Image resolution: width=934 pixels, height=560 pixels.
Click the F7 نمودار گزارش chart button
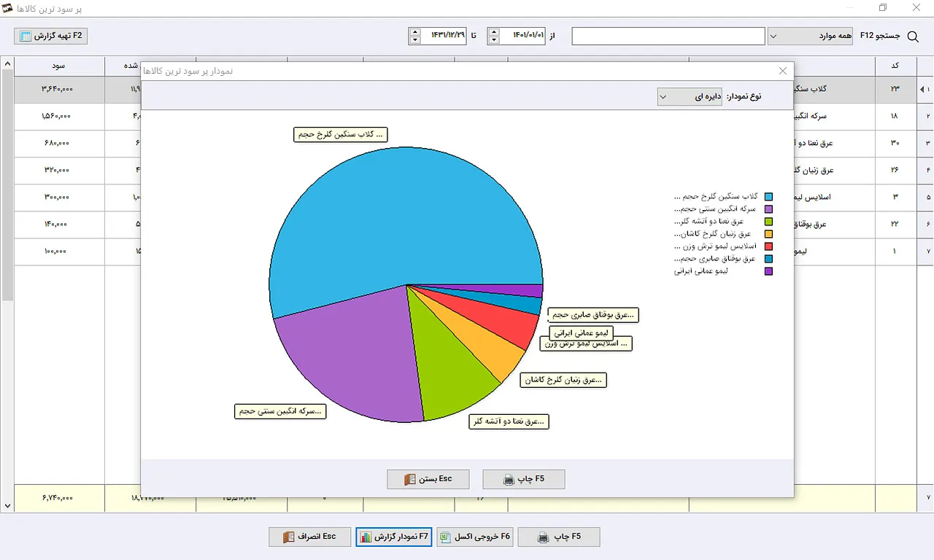pos(394,537)
